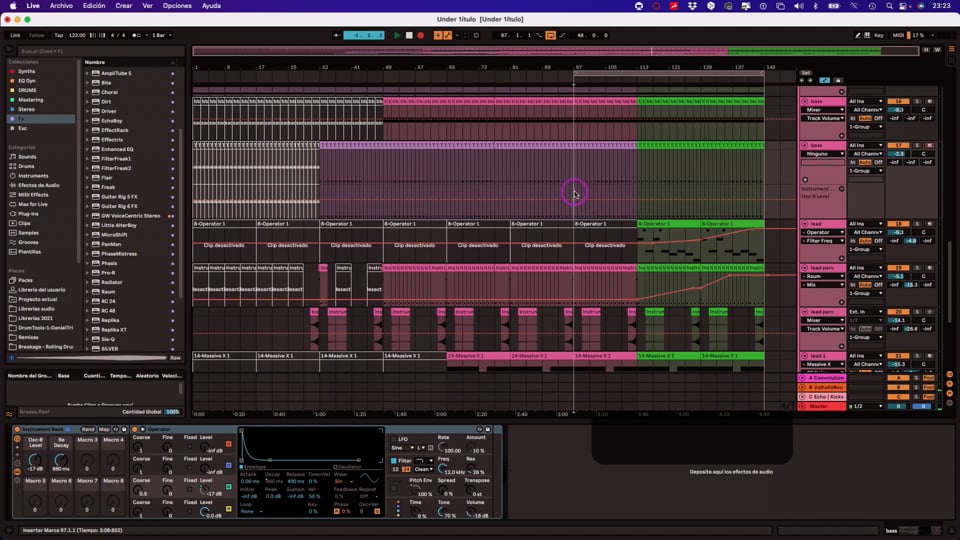Open the 1 Bar quantization menu
This screenshot has width=960, height=540.
point(161,36)
